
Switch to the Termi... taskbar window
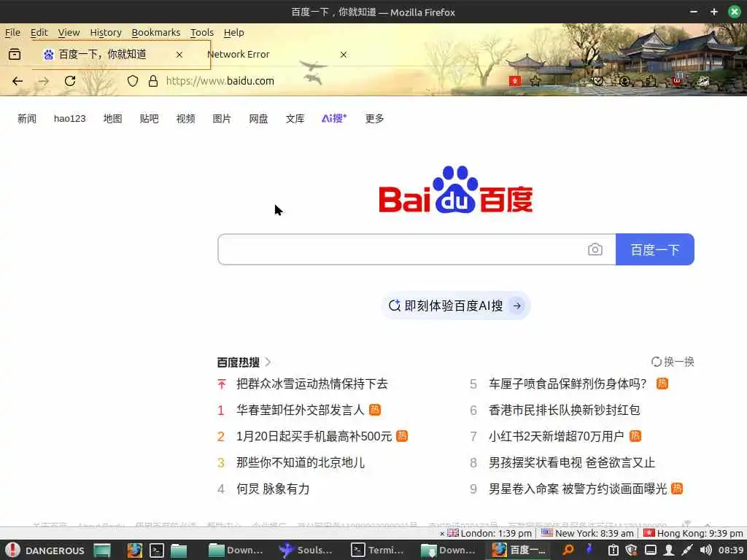point(377,550)
